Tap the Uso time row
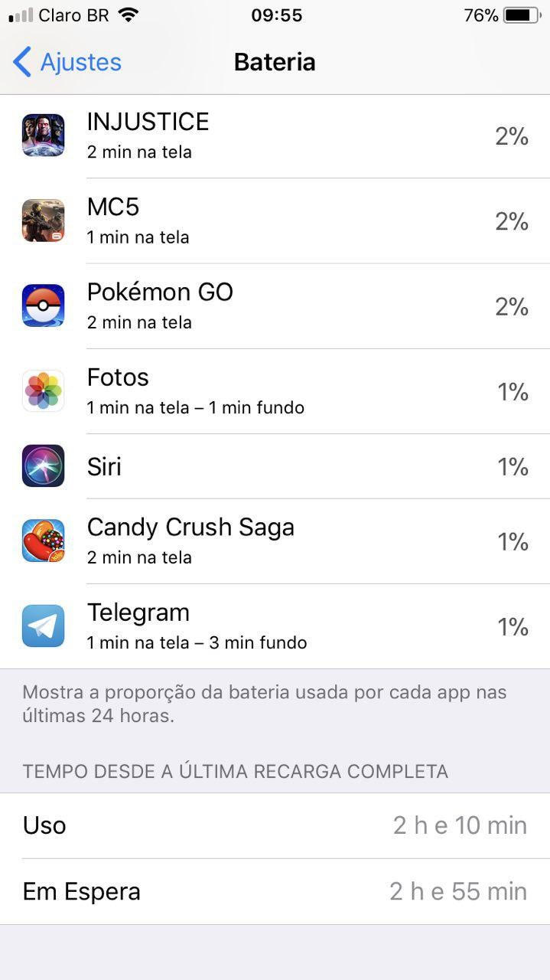The width and height of the screenshot is (550, 980). [275, 825]
